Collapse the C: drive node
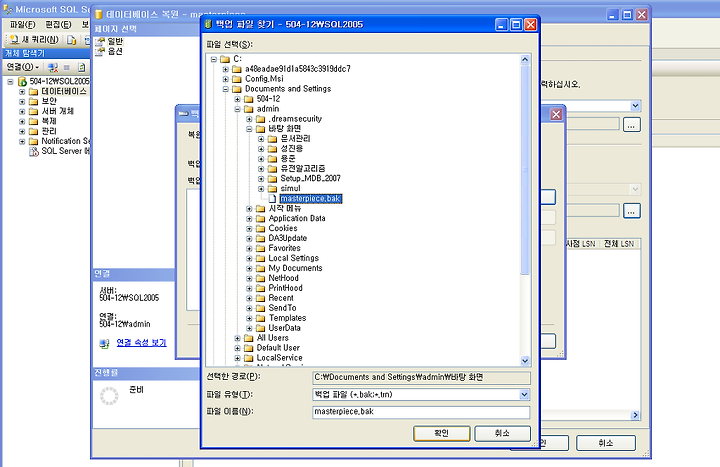The image size is (720, 467). [214, 59]
